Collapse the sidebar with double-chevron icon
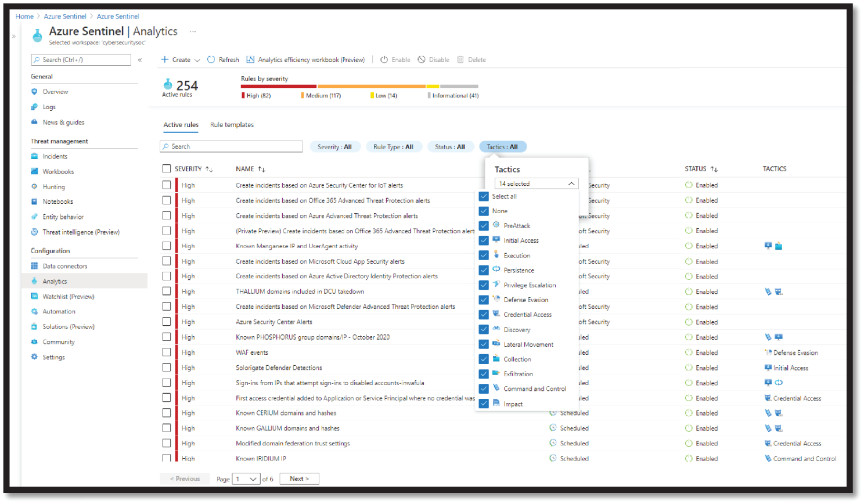Viewport: 864px width, 504px height. coord(140,60)
